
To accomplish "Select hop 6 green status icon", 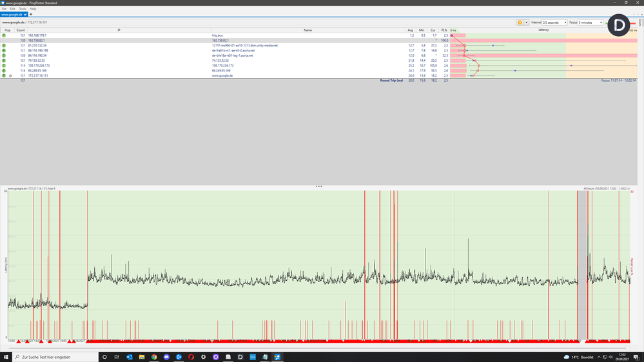I will [x=4, y=61].
